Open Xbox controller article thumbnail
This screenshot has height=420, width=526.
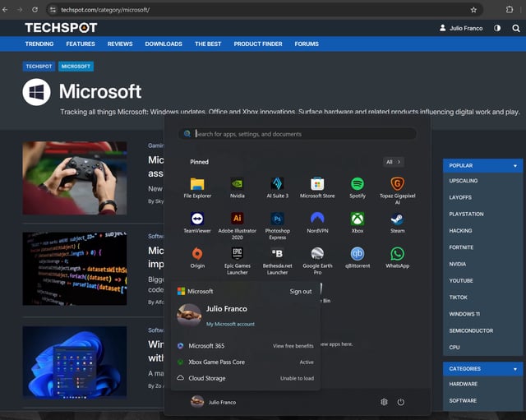(75, 178)
